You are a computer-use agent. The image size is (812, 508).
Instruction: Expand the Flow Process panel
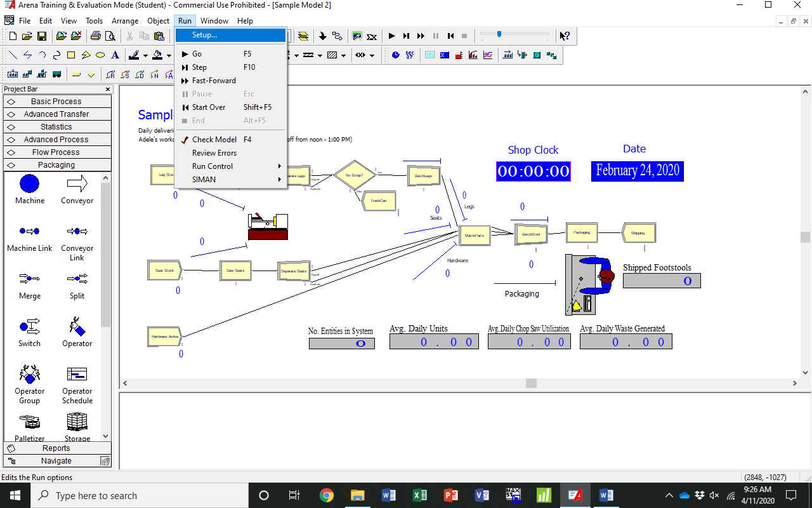(57, 152)
